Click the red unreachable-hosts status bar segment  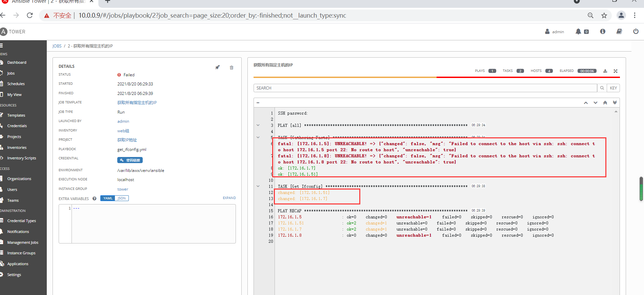[528, 77]
